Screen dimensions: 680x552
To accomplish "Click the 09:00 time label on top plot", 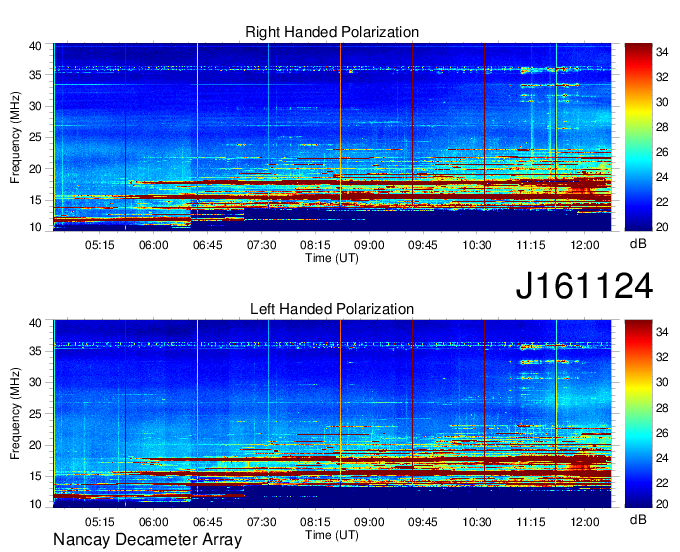I will tap(369, 245).
